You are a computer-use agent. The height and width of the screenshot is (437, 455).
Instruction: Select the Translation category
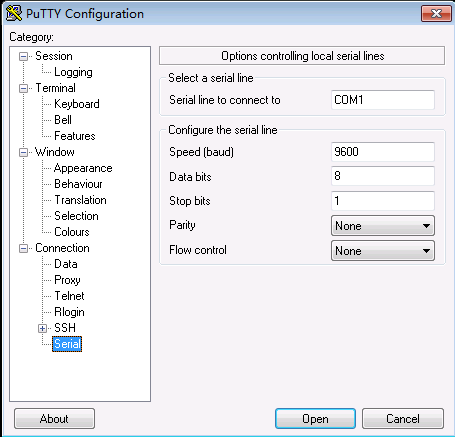[x=80, y=200]
